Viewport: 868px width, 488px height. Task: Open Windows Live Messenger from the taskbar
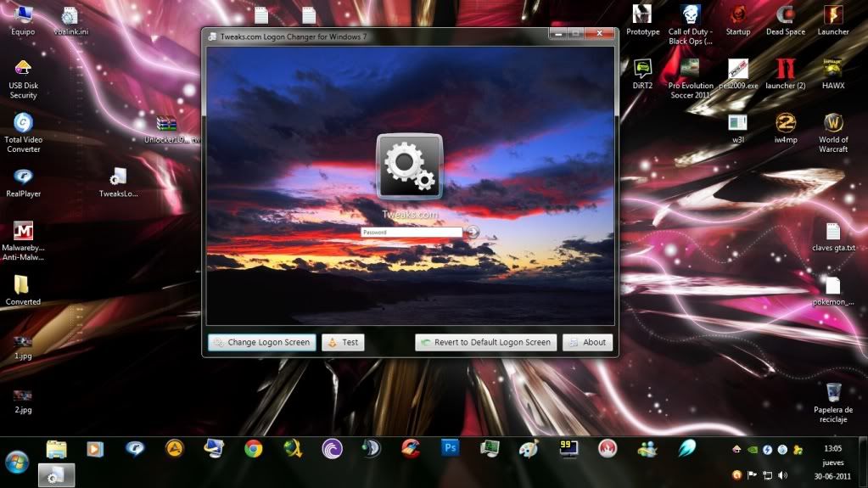point(647,449)
